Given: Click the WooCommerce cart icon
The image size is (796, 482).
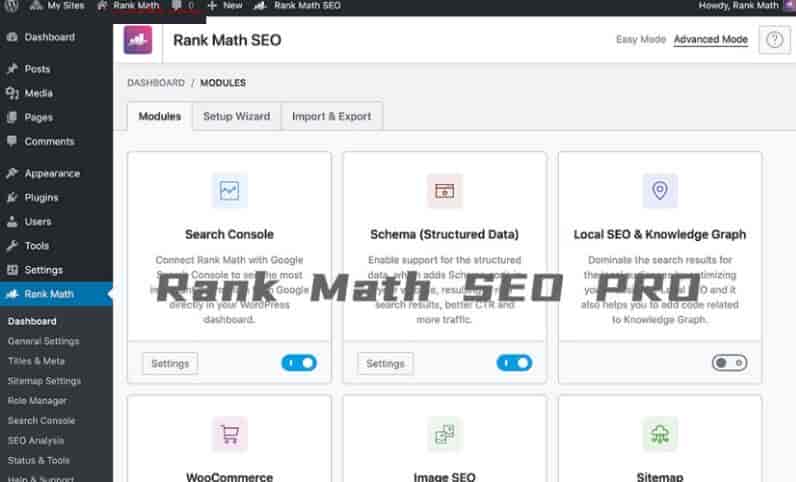Looking at the screenshot, I should pos(229,434).
